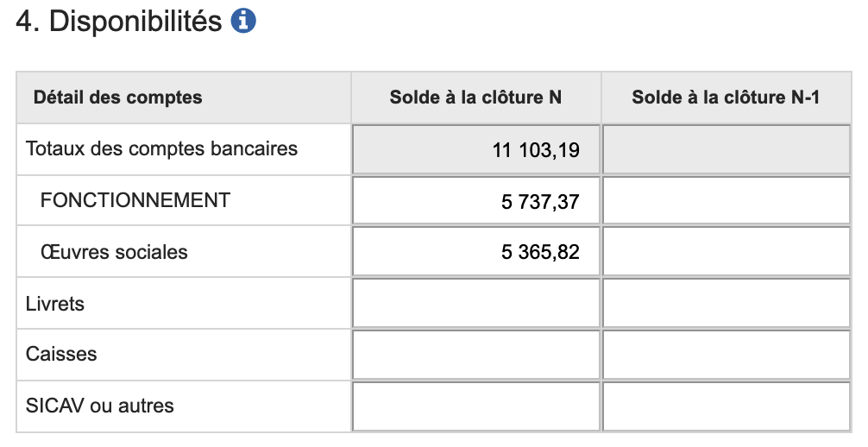Image resolution: width=868 pixels, height=447 pixels.
Task: Click the FONCTIONNEMENT closing balance N field
Action: 475,201
